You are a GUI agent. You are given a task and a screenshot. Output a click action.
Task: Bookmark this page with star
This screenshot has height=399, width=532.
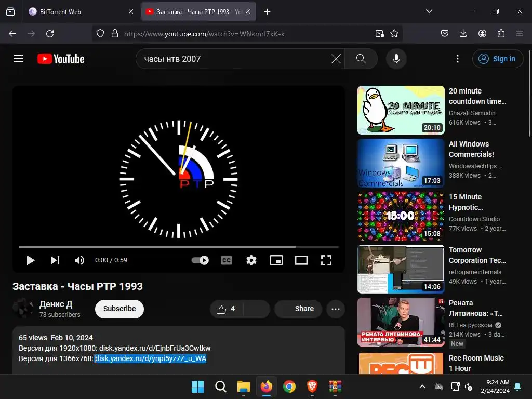click(x=394, y=33)
